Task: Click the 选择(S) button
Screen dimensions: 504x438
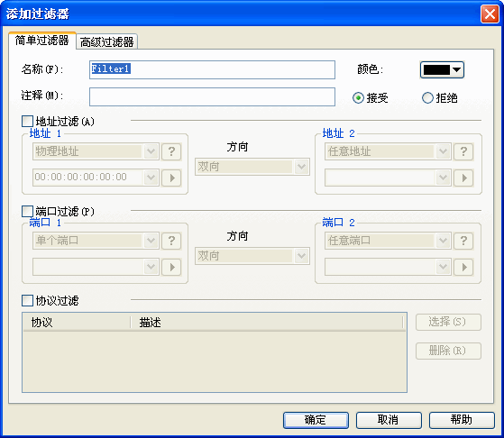Action: 448,323
